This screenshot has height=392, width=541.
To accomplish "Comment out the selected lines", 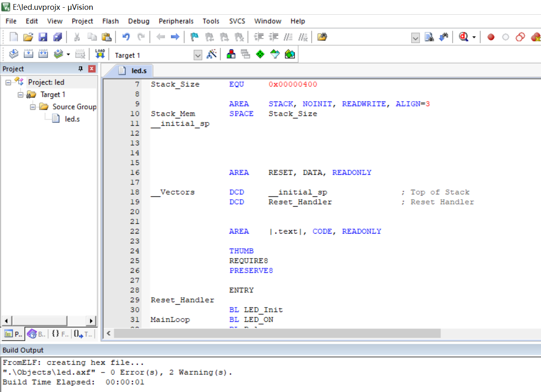I will [288, 37].
